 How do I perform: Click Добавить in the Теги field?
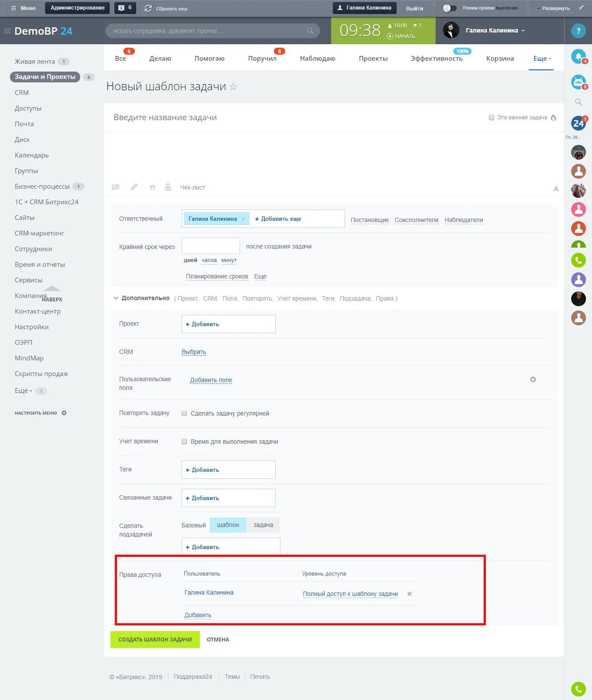tap(202, 470)
